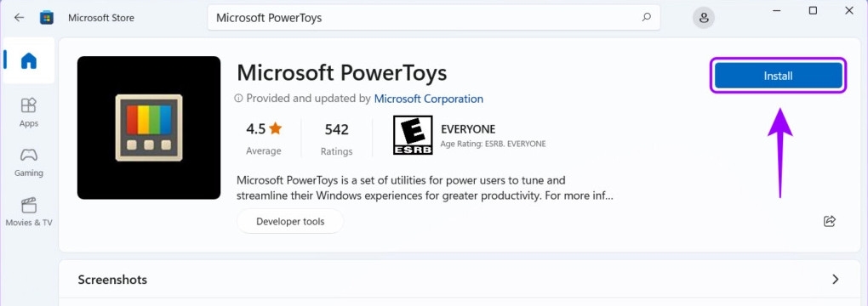The height and width of the screenshot is (306, 868).
Task: Click the 542 Ratings count
Action: point(337,139)
